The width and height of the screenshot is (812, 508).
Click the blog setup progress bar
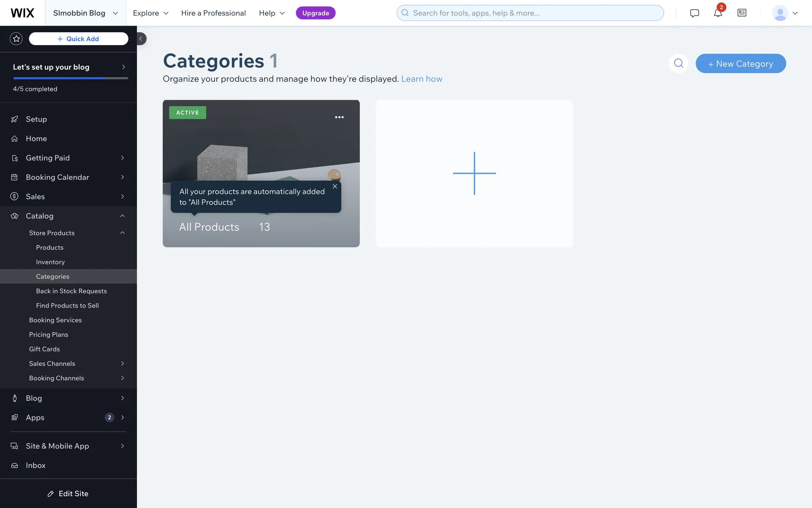pos(71,78)
